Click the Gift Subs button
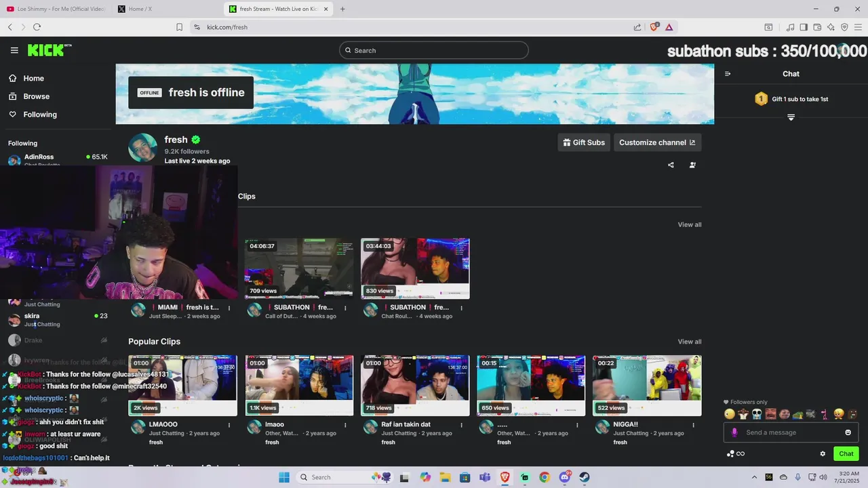This screenshot has height=488, width=868. (584, 142)
